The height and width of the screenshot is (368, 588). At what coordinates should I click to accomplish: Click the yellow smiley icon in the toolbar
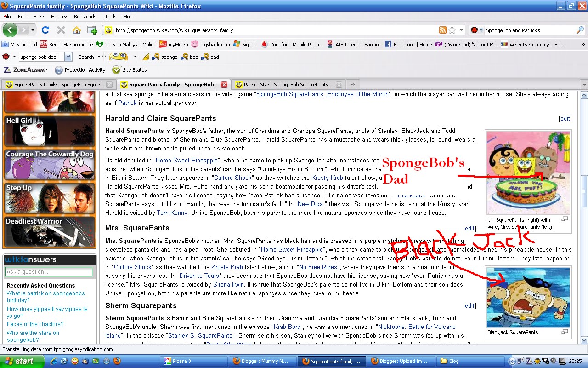[x=119, y=57]
